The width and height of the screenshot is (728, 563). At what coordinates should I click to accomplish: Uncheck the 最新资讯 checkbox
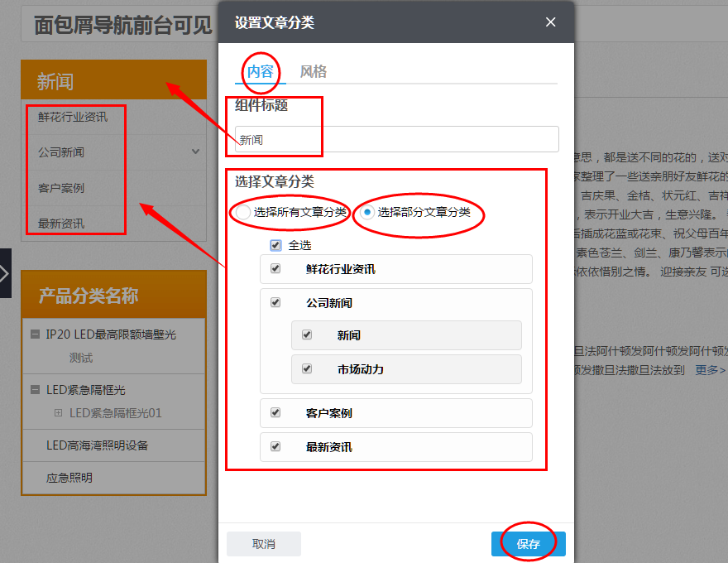pyautogui.click(x=275, y=446)
